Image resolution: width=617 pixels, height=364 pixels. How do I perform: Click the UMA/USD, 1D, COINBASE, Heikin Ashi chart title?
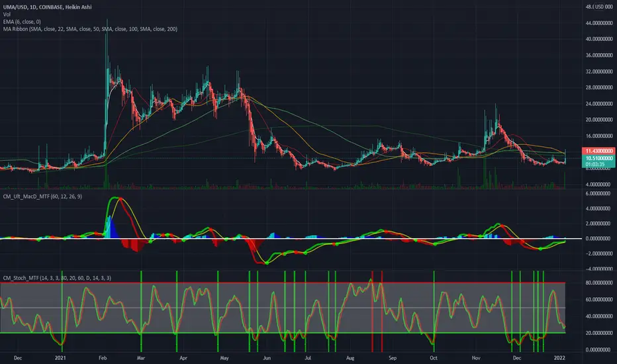[47, 7]
